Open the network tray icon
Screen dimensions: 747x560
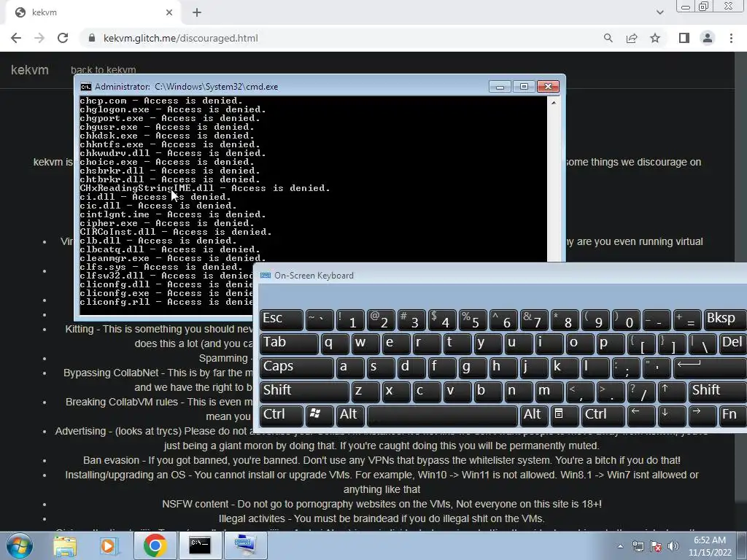tap(638, 547)
